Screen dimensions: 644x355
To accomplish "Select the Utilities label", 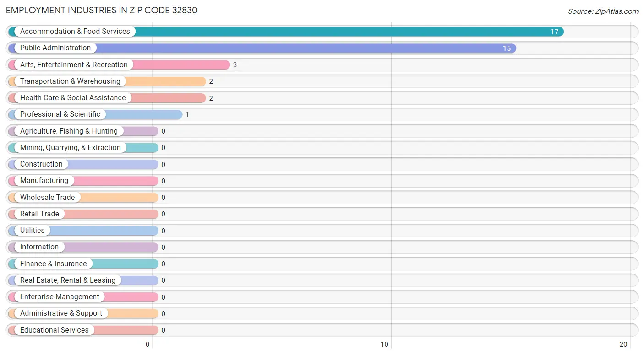I will point(33,231).
